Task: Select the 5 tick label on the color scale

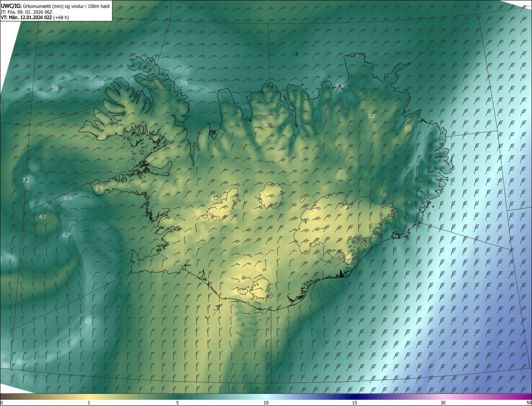Action: tap(177, 403)
